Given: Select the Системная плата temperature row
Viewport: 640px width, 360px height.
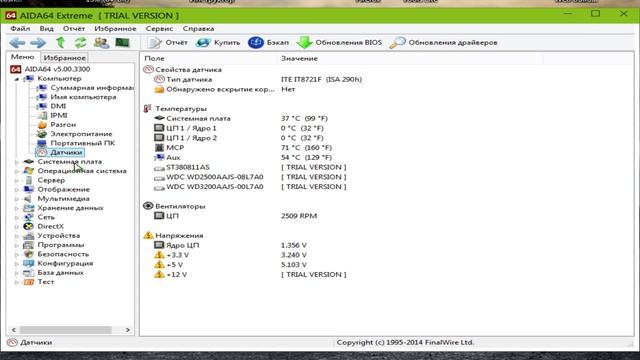Looking at the screenshot, I should tap(241, 118).
